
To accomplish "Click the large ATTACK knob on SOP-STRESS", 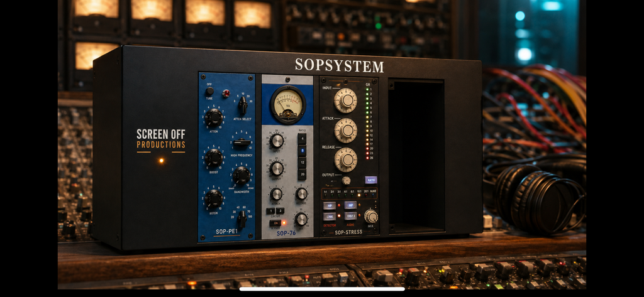I will [x=345, y=131].
